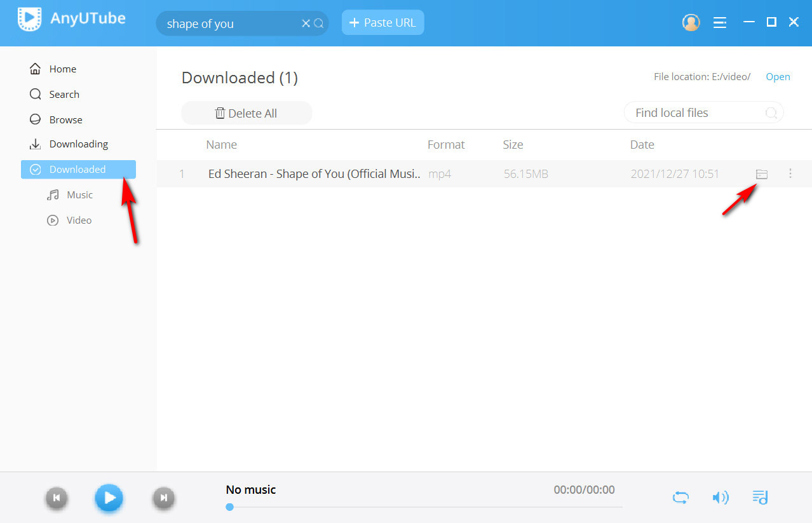
Task: Click the playback progress slider
Action: tap(424, 507)
